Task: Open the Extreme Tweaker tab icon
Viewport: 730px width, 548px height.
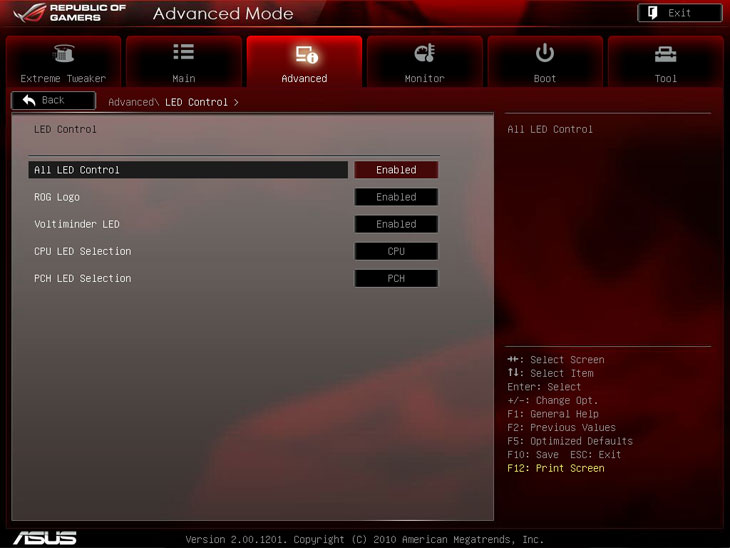Action: pyautogui.click(x=63, y=54)
